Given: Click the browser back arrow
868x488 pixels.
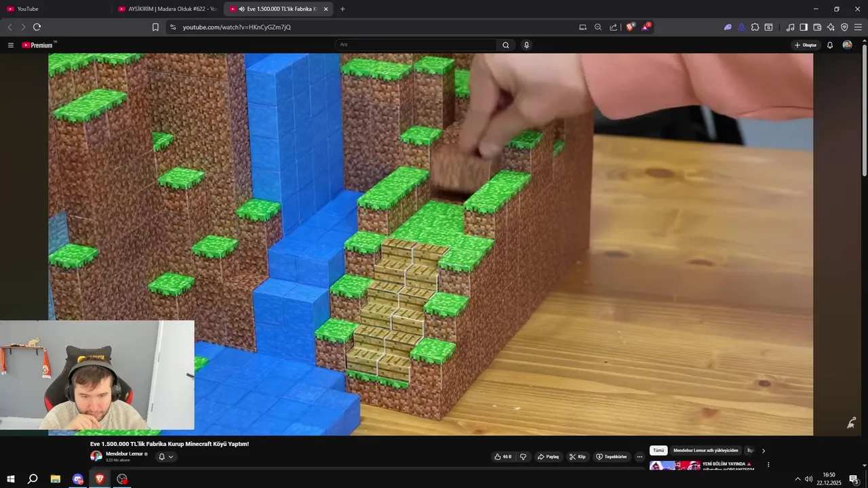Looking at the screenshot, I should [x=9, y=27].
